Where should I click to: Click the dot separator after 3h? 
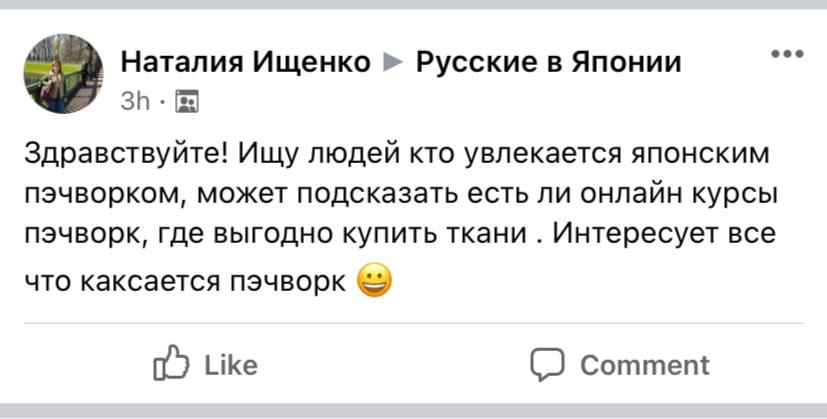[x=163, y=101]
